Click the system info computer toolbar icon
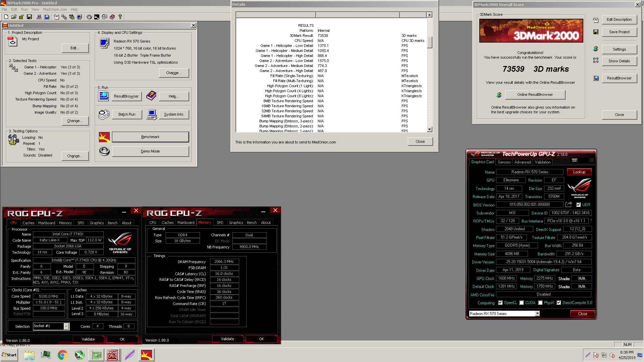 (39, 17)
